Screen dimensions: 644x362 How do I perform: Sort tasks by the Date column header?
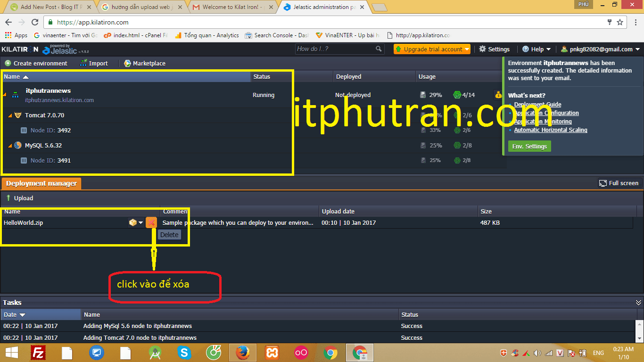pyautogui.click(x=41, y=314)
